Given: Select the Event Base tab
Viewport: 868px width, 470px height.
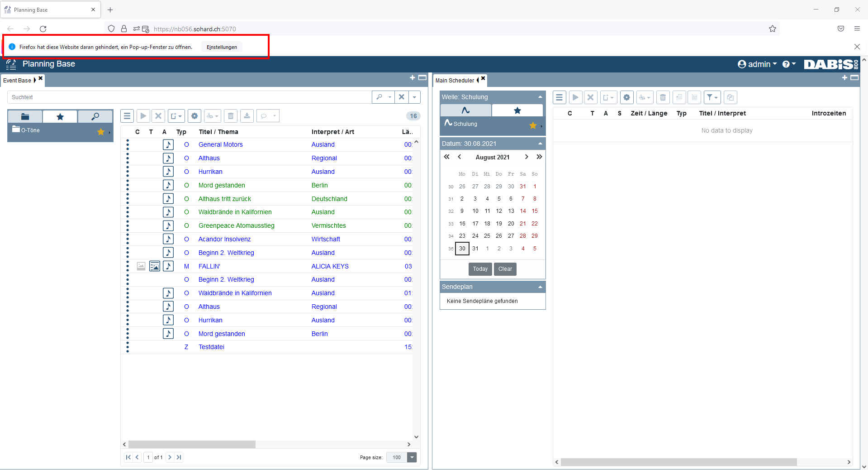Looking at the screenshot, I should [x=17, y=81].
